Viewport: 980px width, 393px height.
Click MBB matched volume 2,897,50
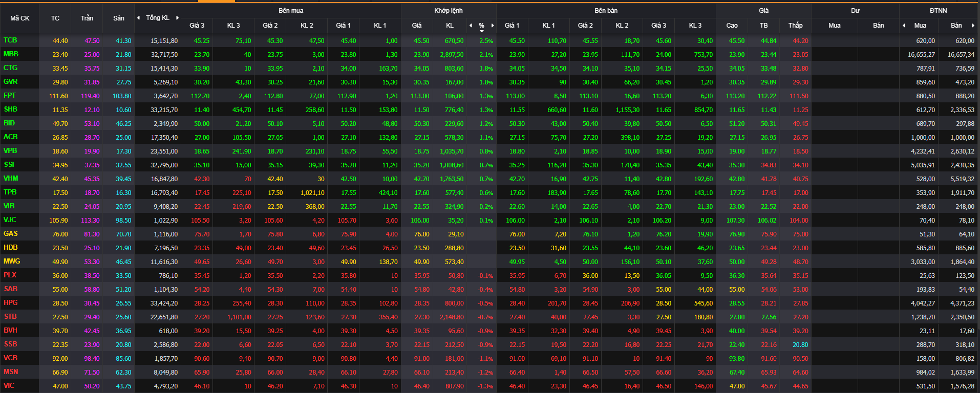[452, 55]
